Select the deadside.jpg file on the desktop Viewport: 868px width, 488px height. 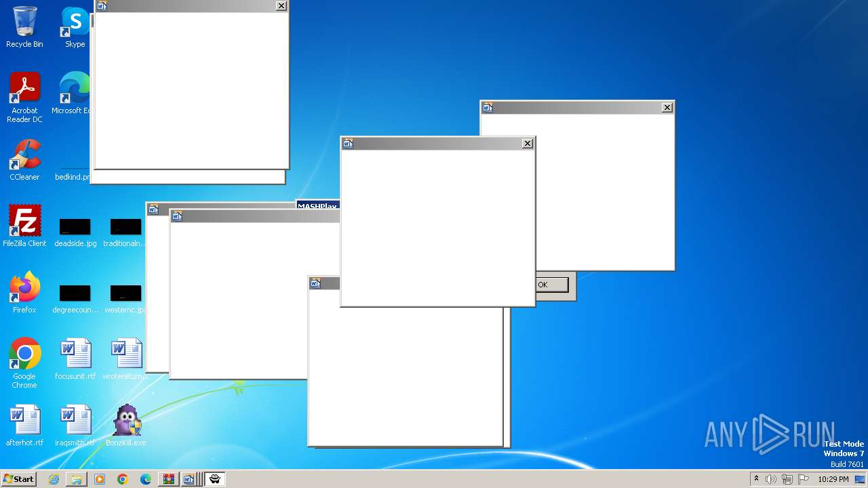click(75, 232)
